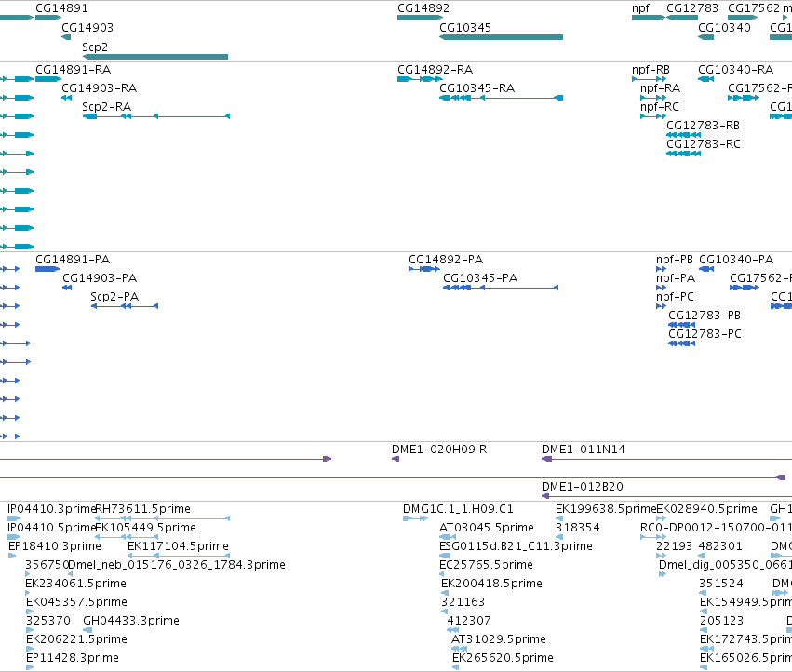
Task: Select the Scp2 gene bar
Action: tap(155, 57)
